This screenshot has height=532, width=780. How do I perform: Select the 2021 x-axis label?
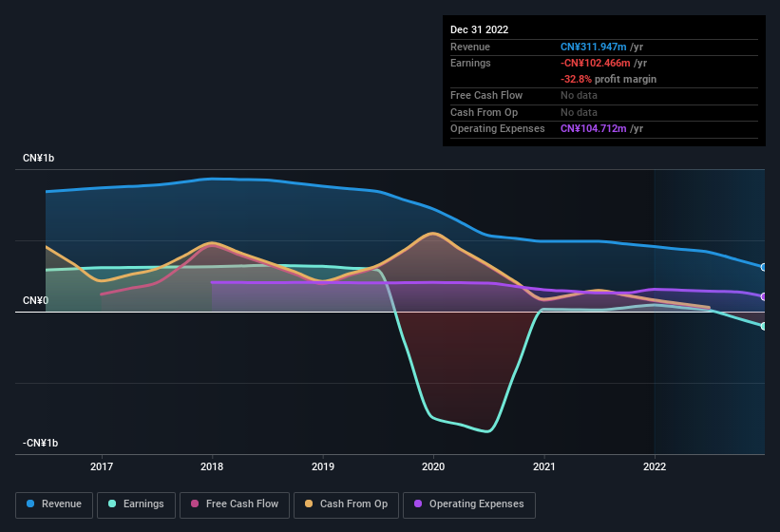pos(544,466)
